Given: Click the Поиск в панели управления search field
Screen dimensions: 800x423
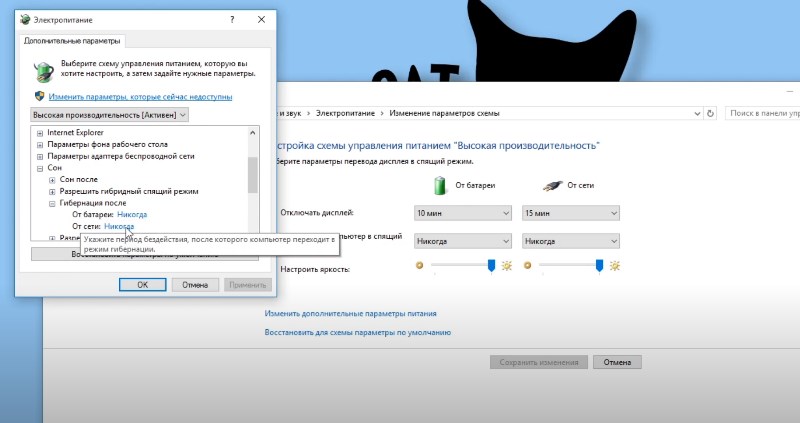Looking at the screenshot, I should pos(762,113).
